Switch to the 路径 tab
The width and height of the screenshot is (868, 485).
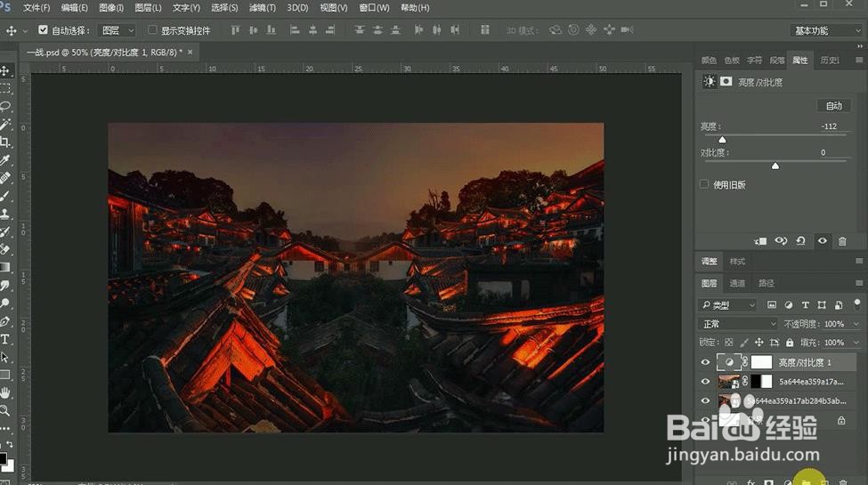coord(767,283)
